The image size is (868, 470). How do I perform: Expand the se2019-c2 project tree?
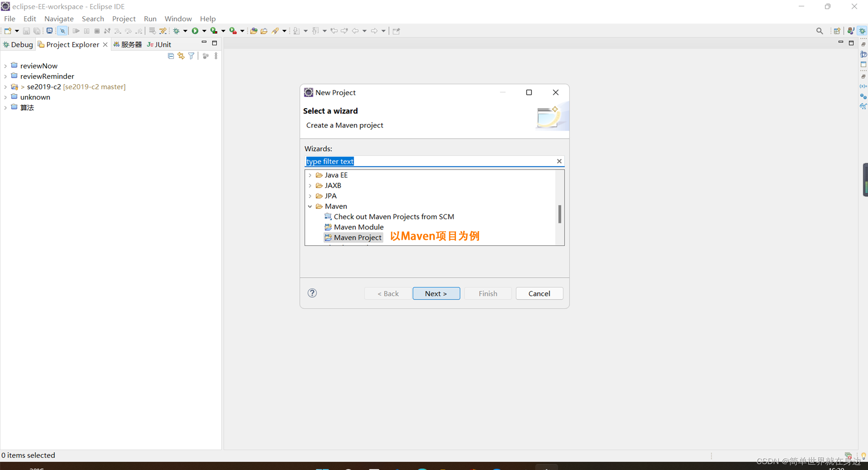(x=5, y=87)
